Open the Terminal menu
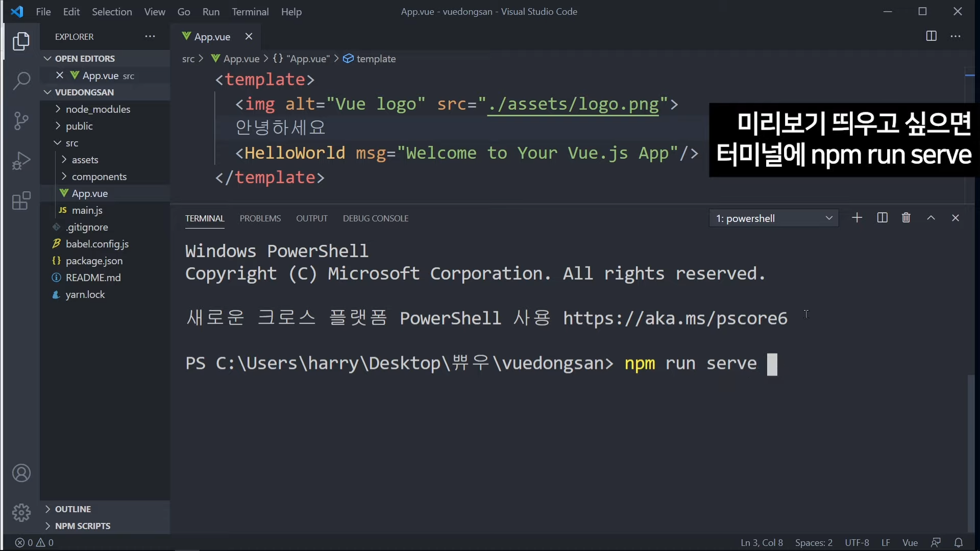 click(250, 12)
